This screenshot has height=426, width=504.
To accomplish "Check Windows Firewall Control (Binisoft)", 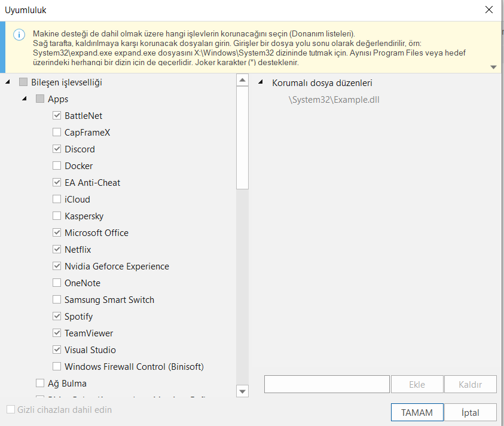I will [x=57, y=366].
